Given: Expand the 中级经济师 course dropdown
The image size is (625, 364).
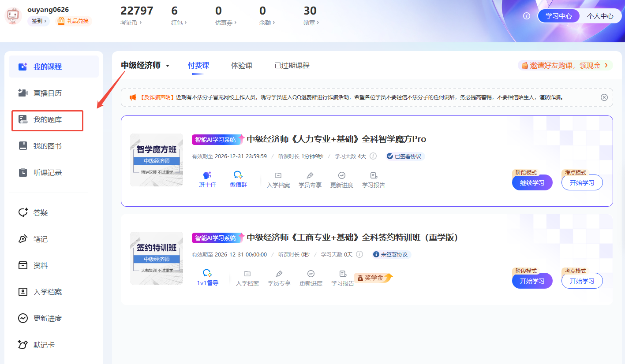Looking at the screenshot, I should pos(145,66).
